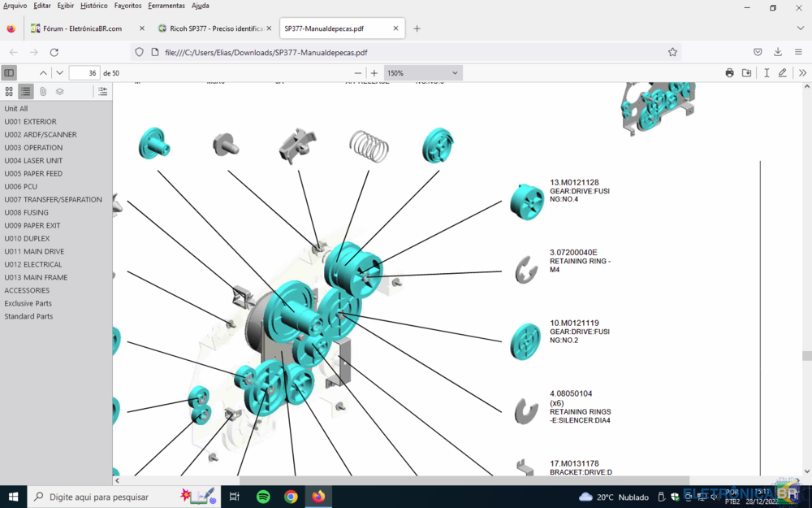Show the document outline view
Viewport: 812px width, 508px height.
pyautogui.click(x=26, y=92)
